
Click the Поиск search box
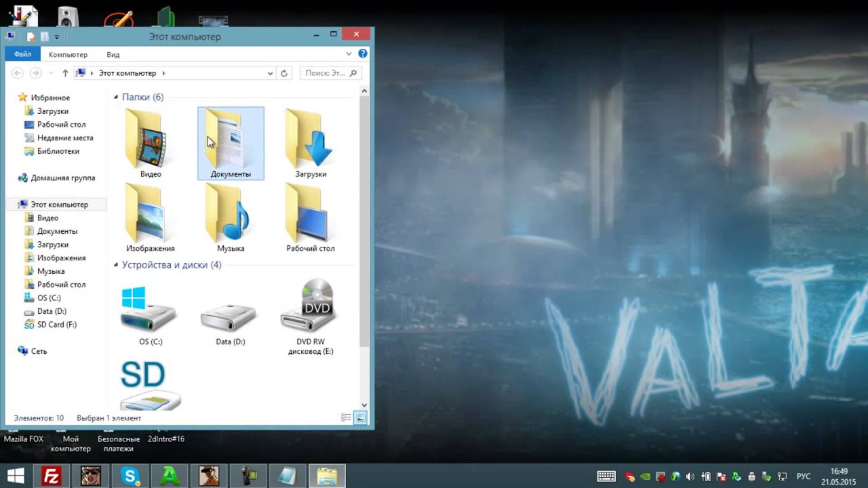[x=330, y=73]
